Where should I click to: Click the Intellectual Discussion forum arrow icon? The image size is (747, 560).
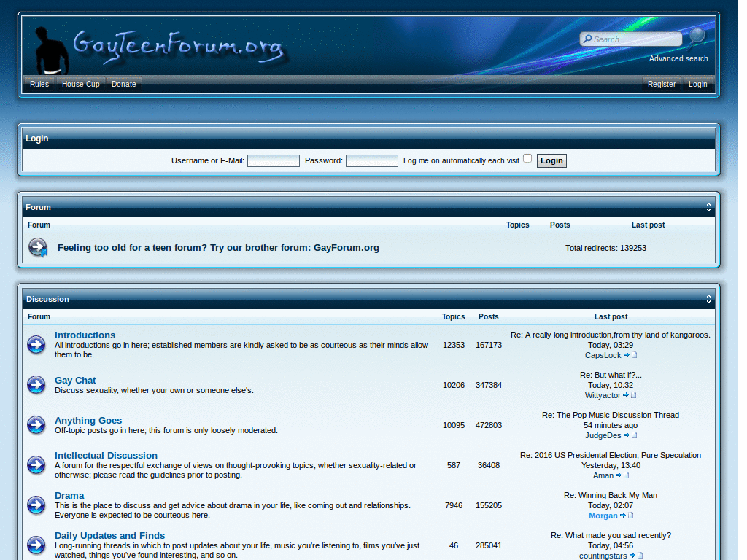36,465
